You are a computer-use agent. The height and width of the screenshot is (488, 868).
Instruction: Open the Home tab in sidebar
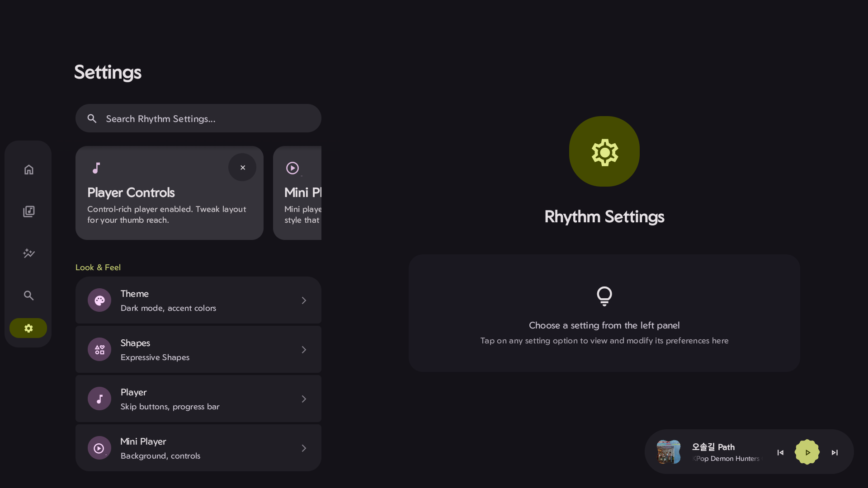pyautogui.click(x=28, y=169)
